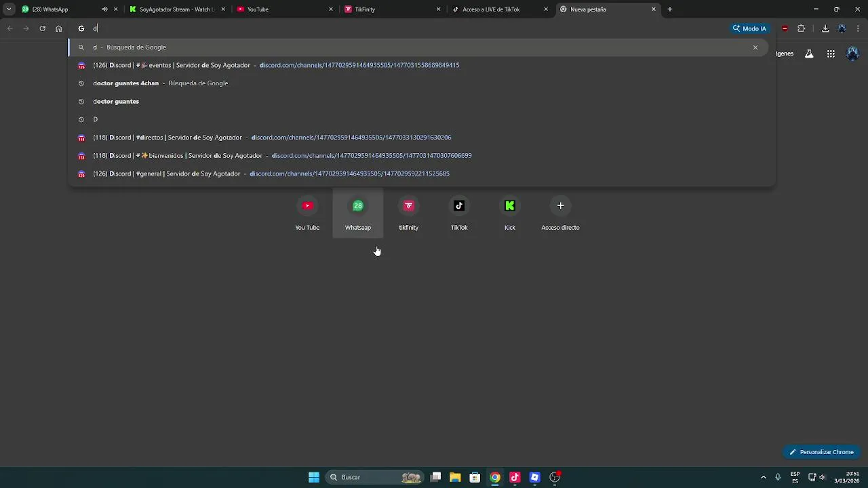Add a new shortcut with Acceso directo
Image resolution: width=868 pixels, height=488 pixels.
pos(560,213)
